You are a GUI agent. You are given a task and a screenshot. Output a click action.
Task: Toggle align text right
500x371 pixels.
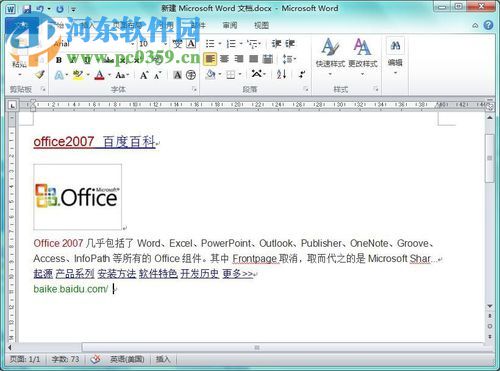(239, 59)
